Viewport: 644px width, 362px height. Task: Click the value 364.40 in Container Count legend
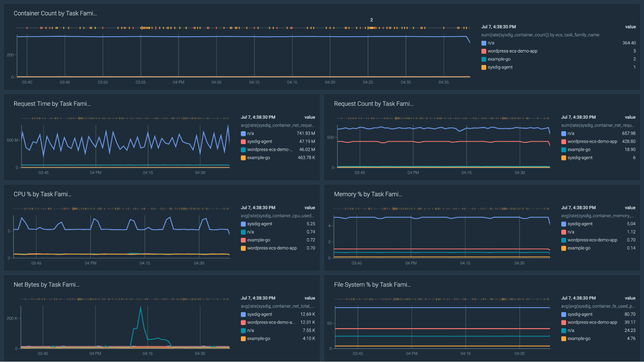(629, 43)
